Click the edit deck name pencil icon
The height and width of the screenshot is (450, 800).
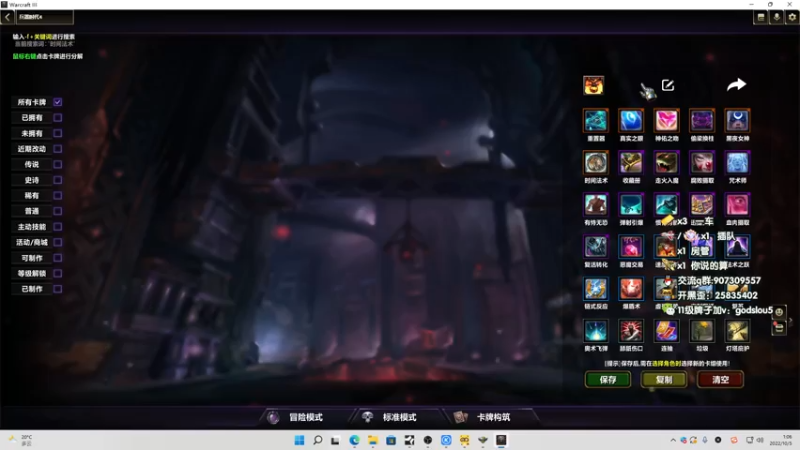tap(668, 85)
